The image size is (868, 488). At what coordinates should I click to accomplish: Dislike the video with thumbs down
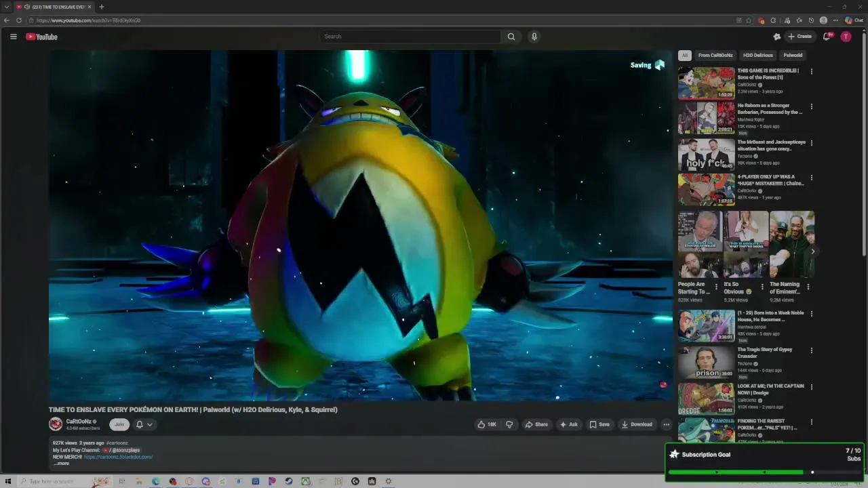tap(509, 424)
